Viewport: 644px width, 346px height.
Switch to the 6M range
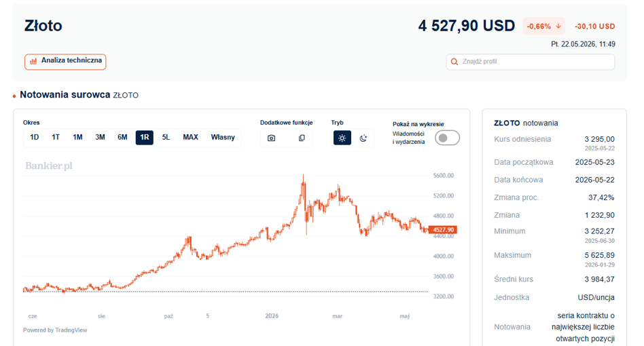122,137
